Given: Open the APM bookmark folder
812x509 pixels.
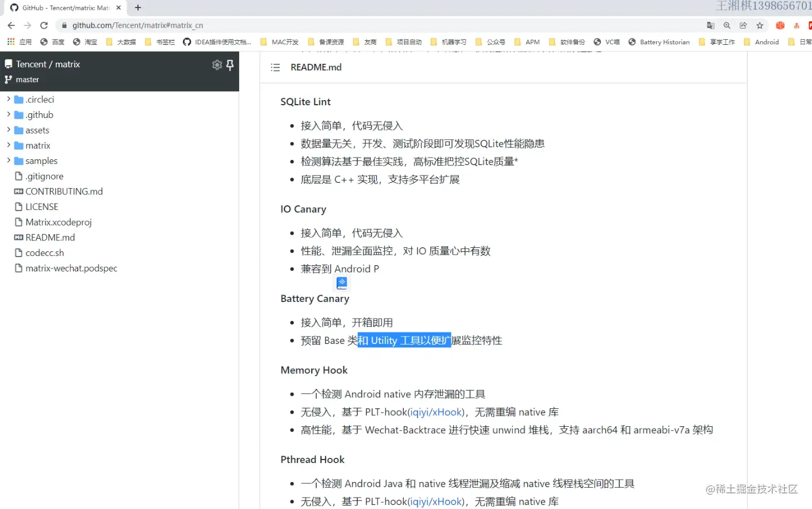Looking at the screenshot, I should (x=527, y=42).
